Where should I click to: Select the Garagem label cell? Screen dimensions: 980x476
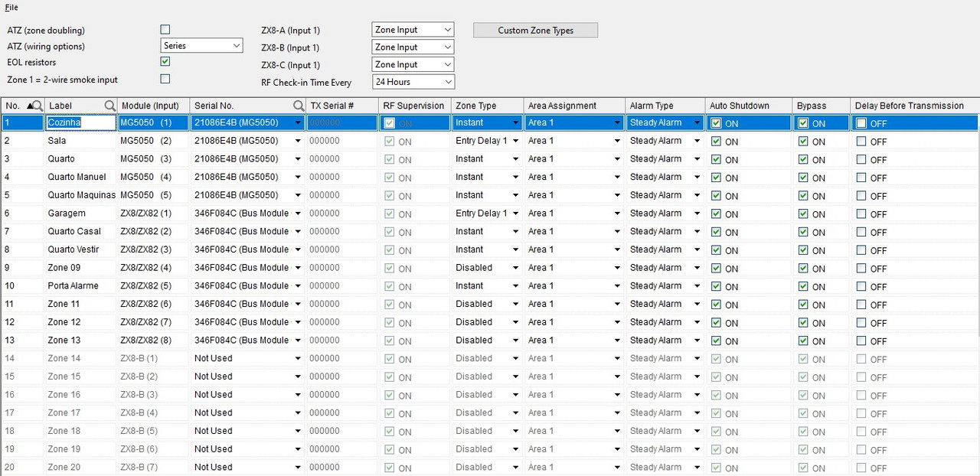81,214
